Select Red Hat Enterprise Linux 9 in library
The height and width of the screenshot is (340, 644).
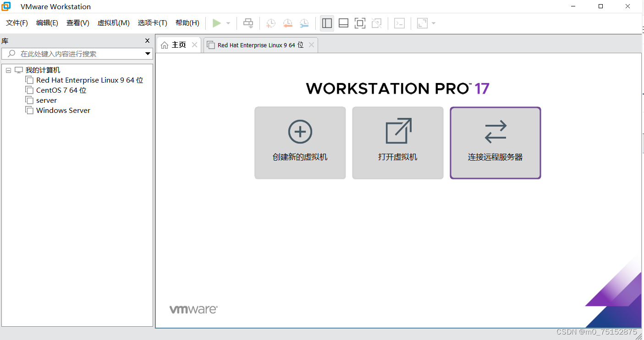[x=90, y=80]
